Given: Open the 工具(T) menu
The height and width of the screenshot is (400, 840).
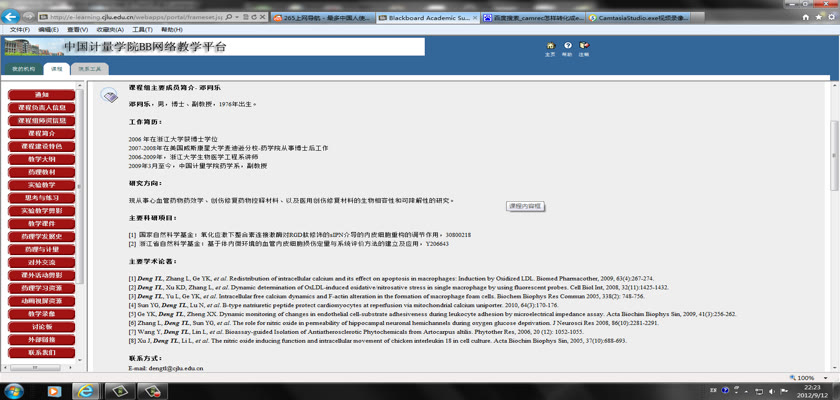Looking at the screenshot, I should 142,29.
